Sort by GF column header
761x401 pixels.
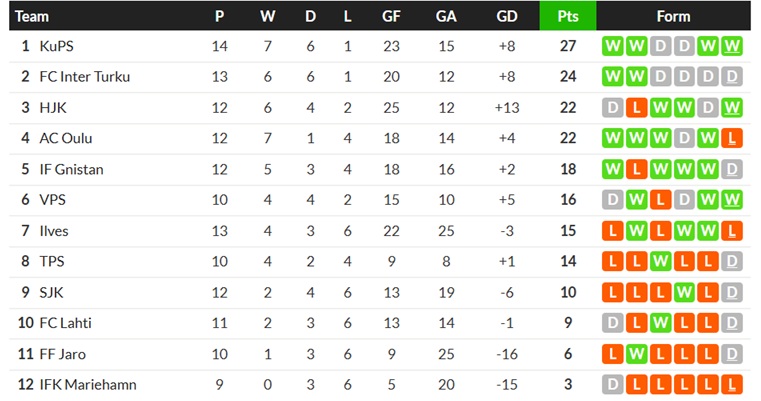pyautogui.click(x=391, y=16)
